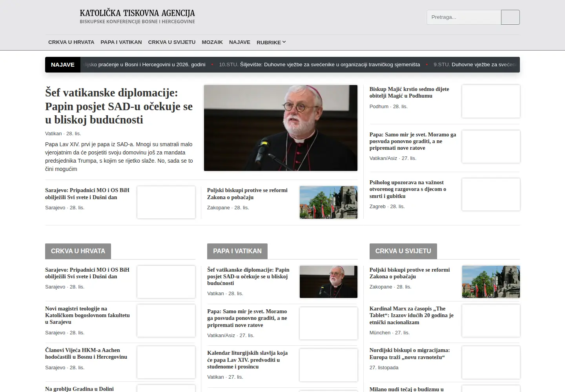Open top-right article Papa: Samo mir je svet
565x392 pixels.
pyautogui.click(x=413, y=141)
